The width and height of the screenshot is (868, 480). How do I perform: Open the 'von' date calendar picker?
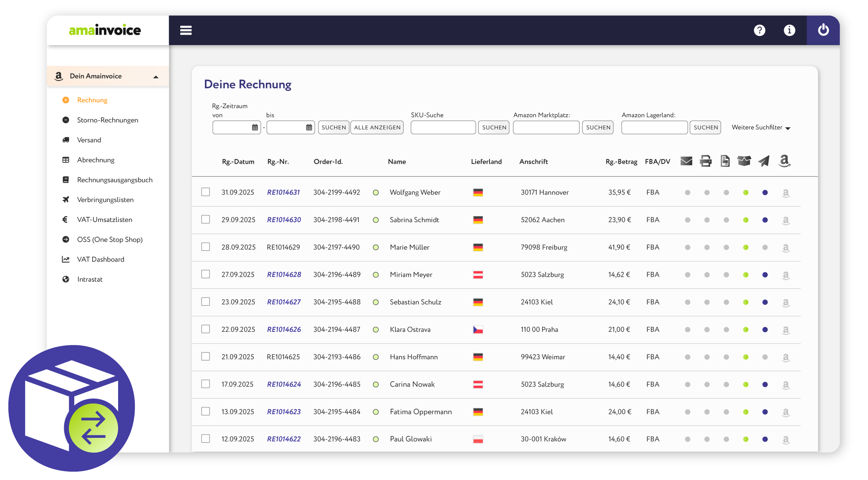[255, 127]
